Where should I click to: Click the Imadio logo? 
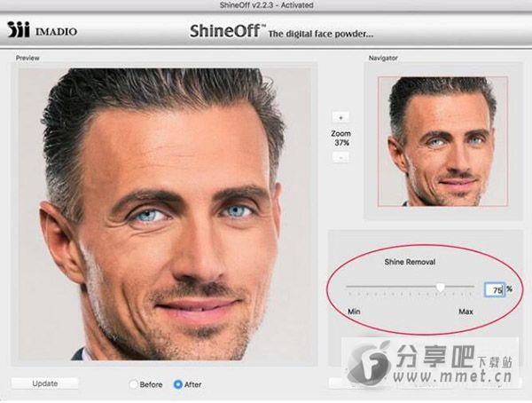point(42,30)
